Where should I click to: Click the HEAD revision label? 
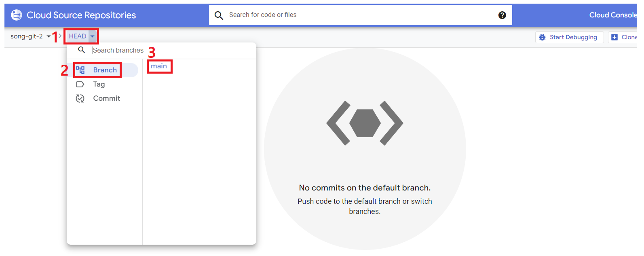point(78,36)
